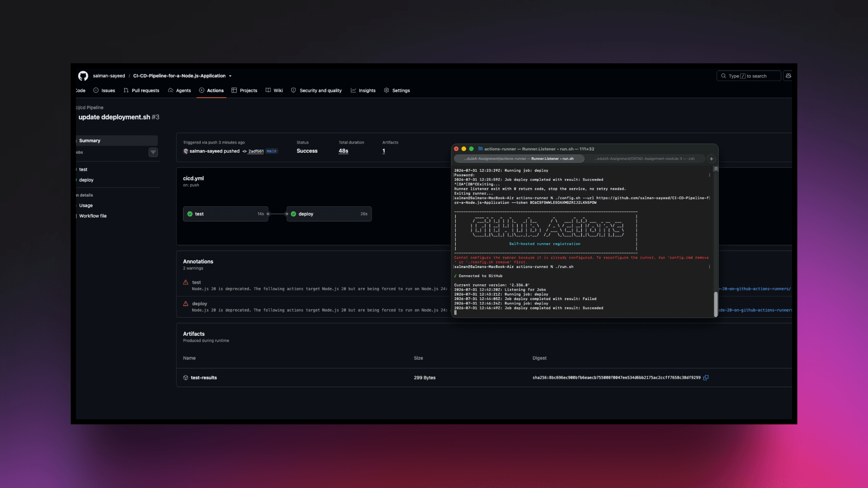Image resolution: width=868 pixels, height=488 pixels.
Task: Select the Runner.Listener run.sh terminal tab
Action: click(x=519, y=159)
